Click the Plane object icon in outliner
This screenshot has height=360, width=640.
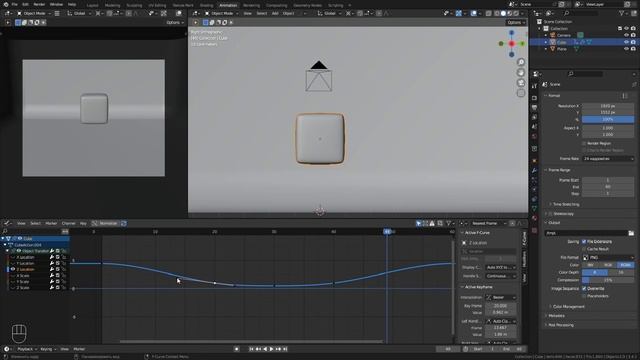pyautogui.click(x=553, y=49)
